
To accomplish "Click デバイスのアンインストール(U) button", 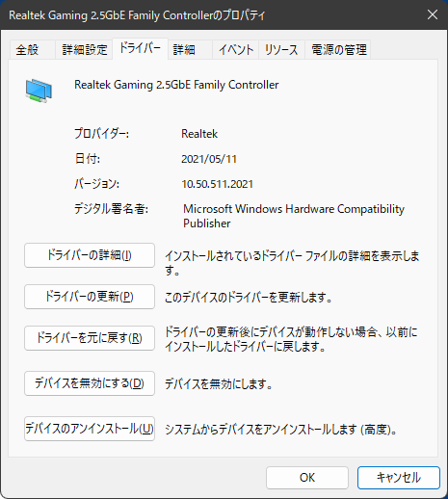I will [90, 429].
